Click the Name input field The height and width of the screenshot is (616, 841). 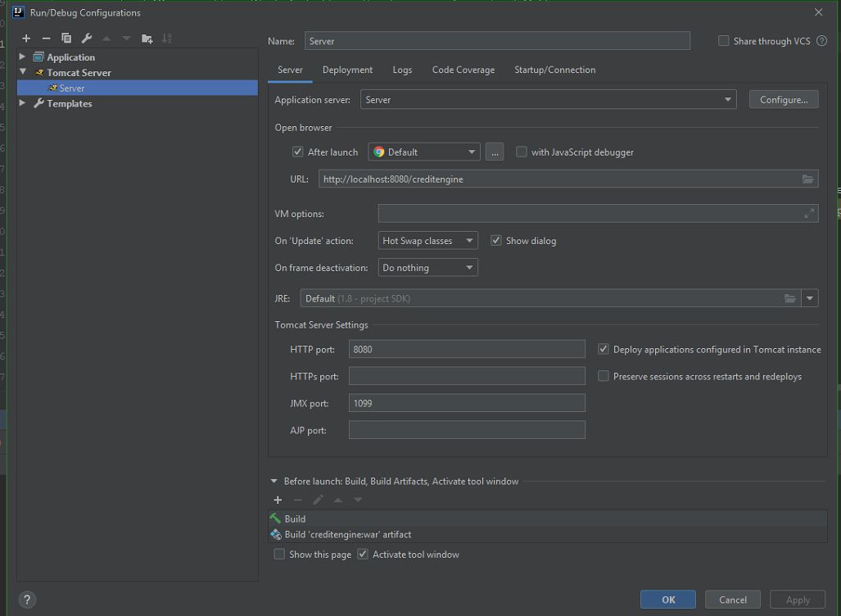[x=497, y=41]
